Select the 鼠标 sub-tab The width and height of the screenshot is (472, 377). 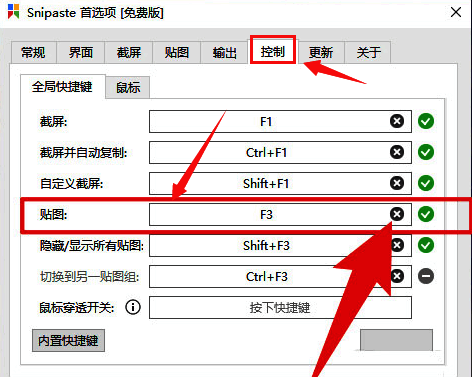pyautogui.click(x=128, y=88)
